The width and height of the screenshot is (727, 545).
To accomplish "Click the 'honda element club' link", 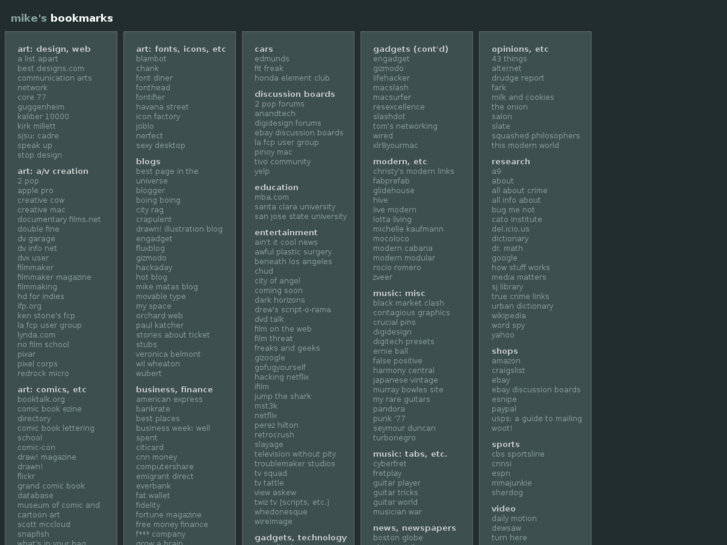I will [x=291, y=78].
